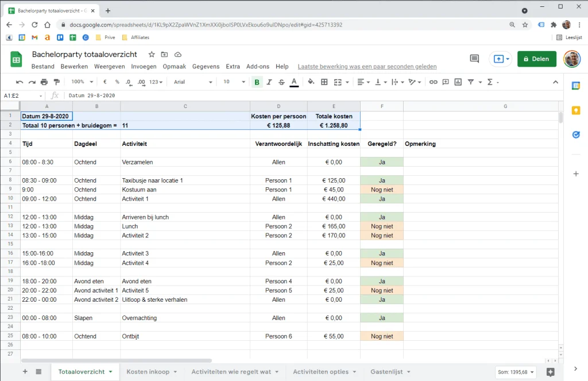Open the comment history icon
The image size is (588, 381).
[x=474, y=59]
